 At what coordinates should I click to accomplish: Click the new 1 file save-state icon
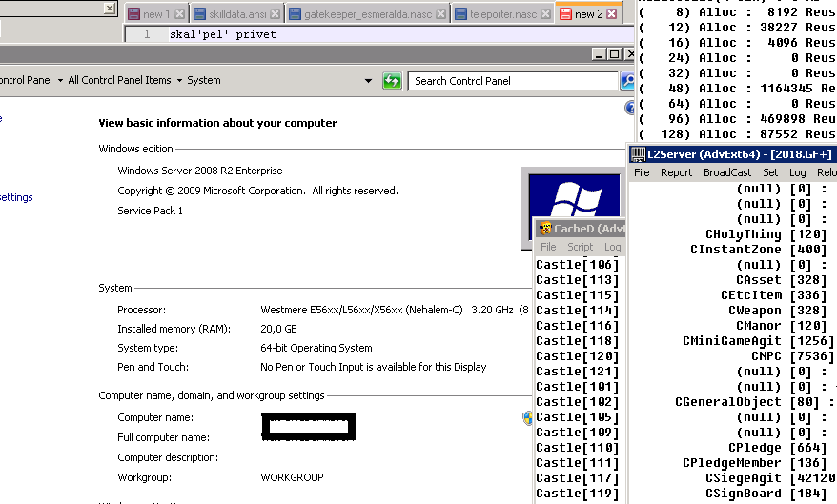pos(134,14)
